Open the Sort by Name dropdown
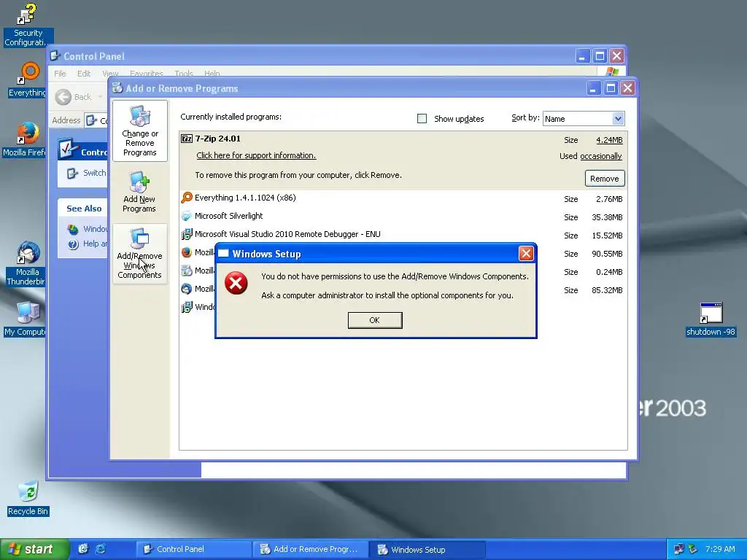Image resolution: width=747 pixels, height=560 pixels. point(583,119)
